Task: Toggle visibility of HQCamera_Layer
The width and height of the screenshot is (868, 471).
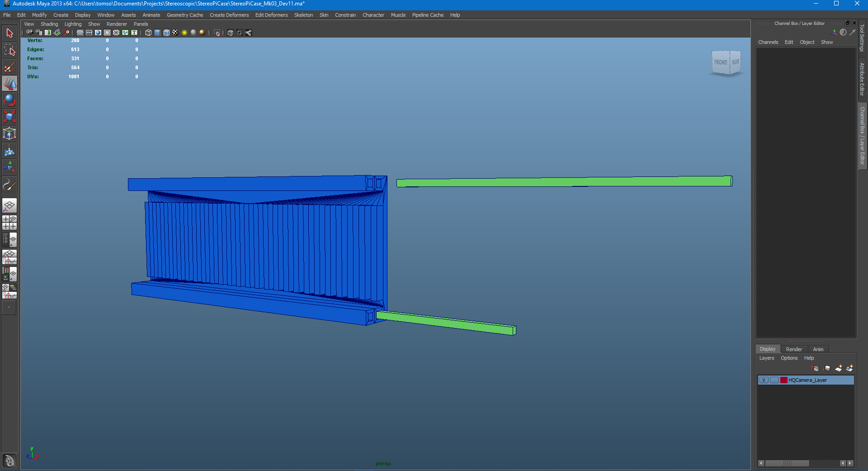Action: pos(764,380)
